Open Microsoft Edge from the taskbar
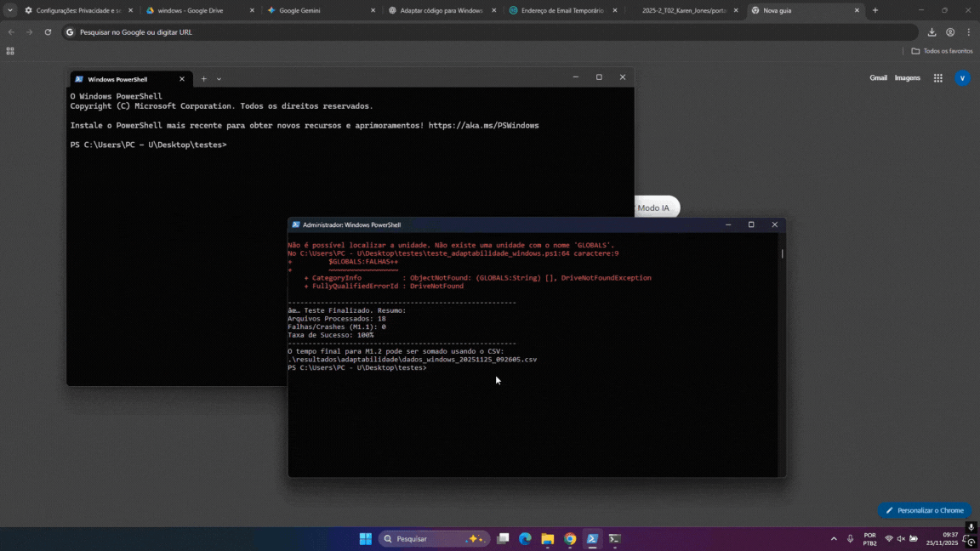 (525, 539)
